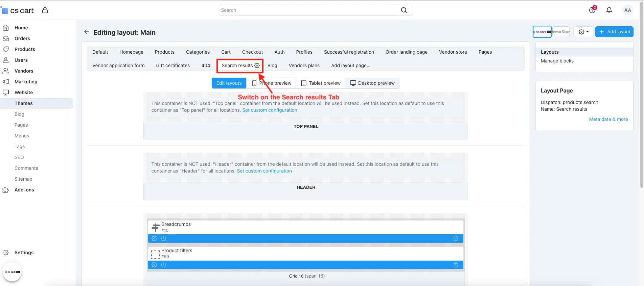This screenshot has width=644, height=286.
Task: Open the Categories layout tab
Action: (198, 52)
